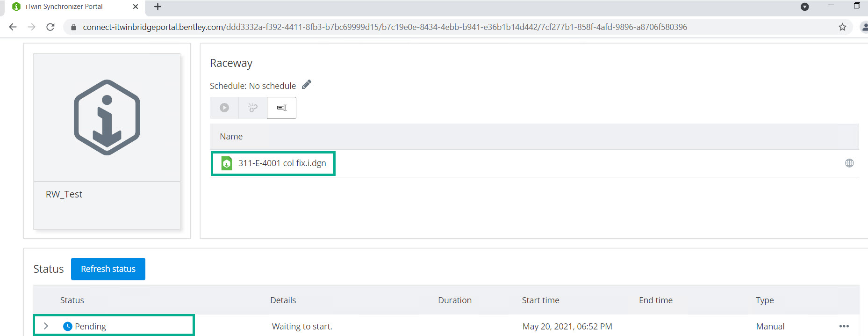Click the browser forward arrow
The image size is (868, 336).
(31, 27)
